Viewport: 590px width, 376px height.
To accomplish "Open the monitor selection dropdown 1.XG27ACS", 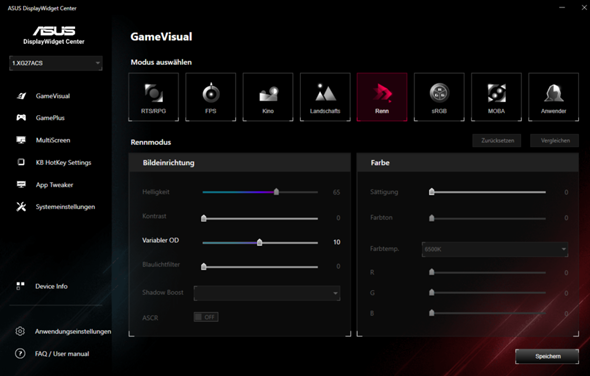I will point(56,63).
